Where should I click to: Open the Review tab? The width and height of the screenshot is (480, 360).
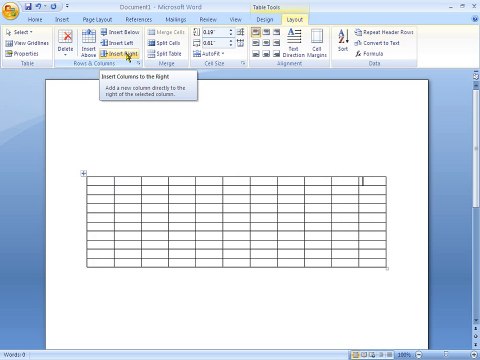[x=208, y=20]
